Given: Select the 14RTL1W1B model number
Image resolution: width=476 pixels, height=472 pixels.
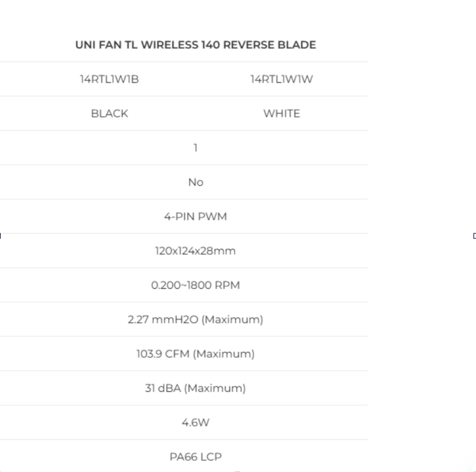Looking at the screenshot, I should (109, 79).
